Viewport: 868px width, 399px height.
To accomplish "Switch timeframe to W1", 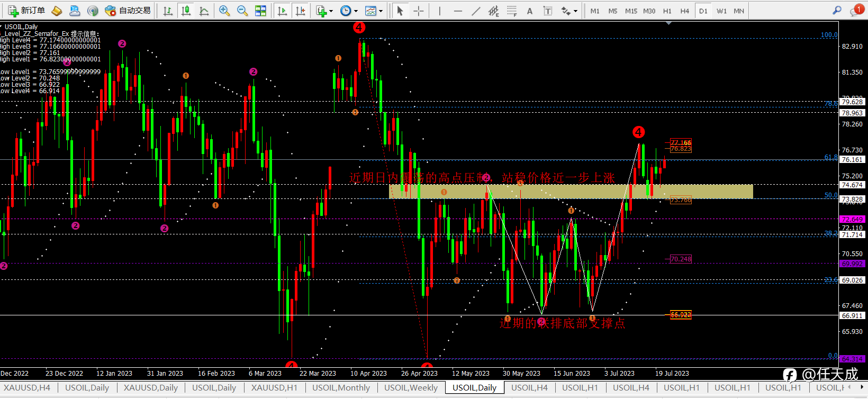I will tap(721, 11).
